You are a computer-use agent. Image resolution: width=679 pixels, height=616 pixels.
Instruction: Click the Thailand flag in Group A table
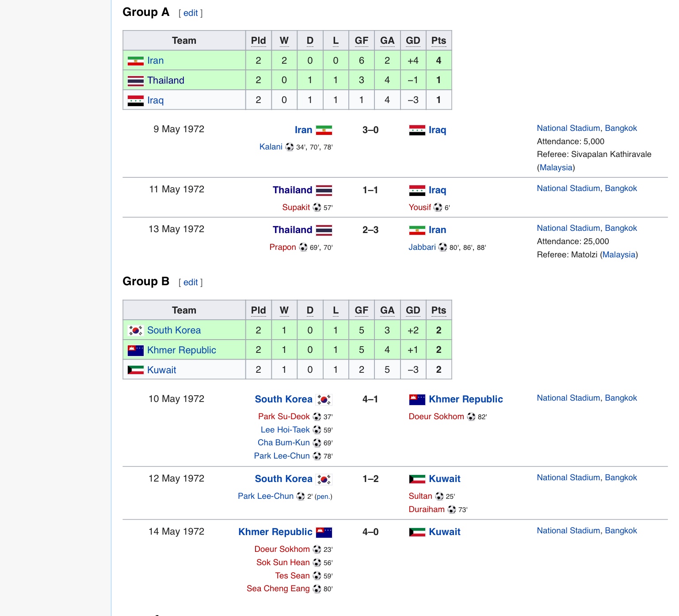coord(135,81)
